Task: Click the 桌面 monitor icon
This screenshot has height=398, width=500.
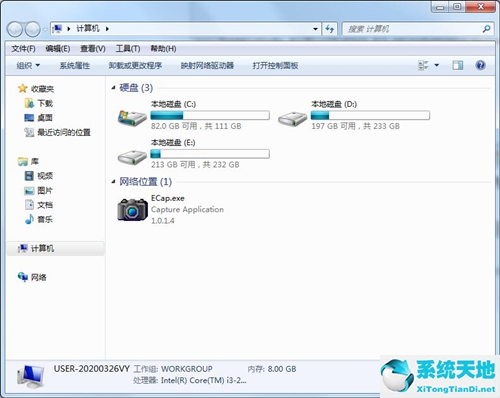Action: point(29,118)
